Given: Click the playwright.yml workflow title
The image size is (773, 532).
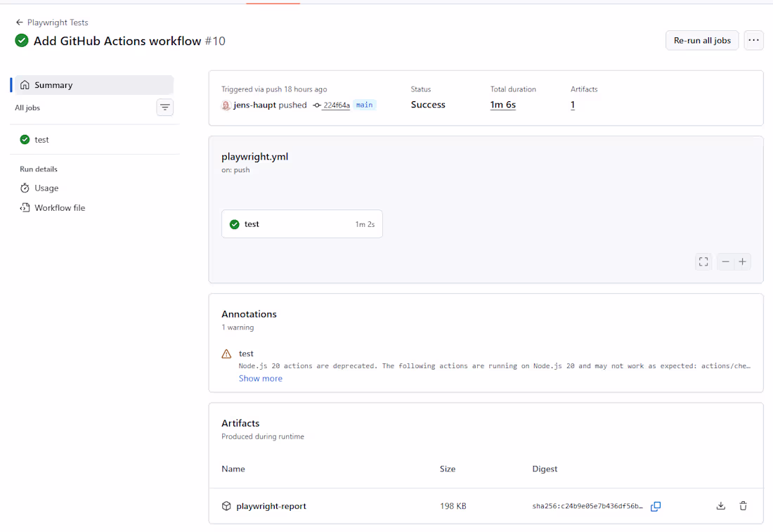Looking at the screenshot, I should pos(255,157).
